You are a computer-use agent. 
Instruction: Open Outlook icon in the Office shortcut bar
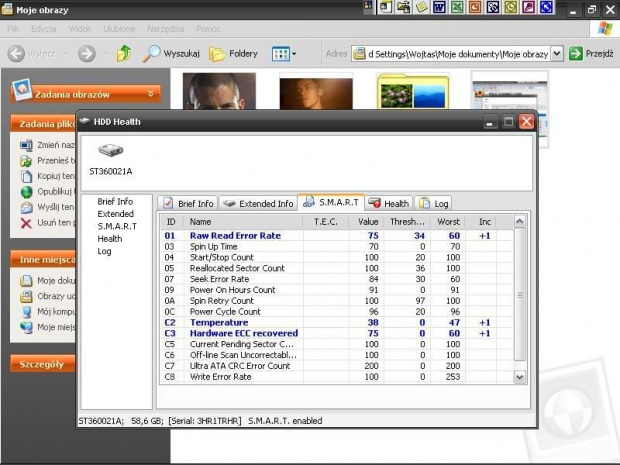510,7
